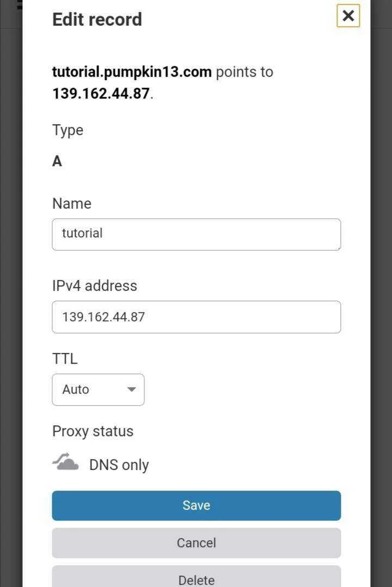392x587 pixels.
Task: Click the bold 139.162.44.87 summary text
Action: point(101,94)
